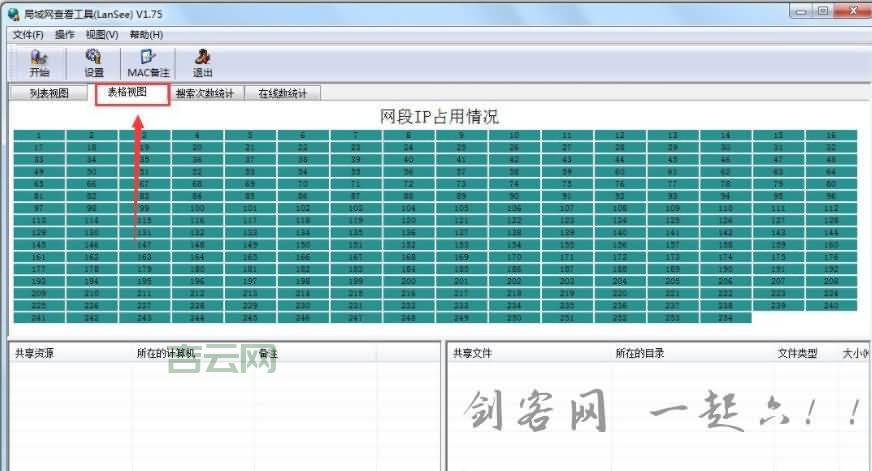Select IP cell 24 in grid

click(x=408, y=147)
